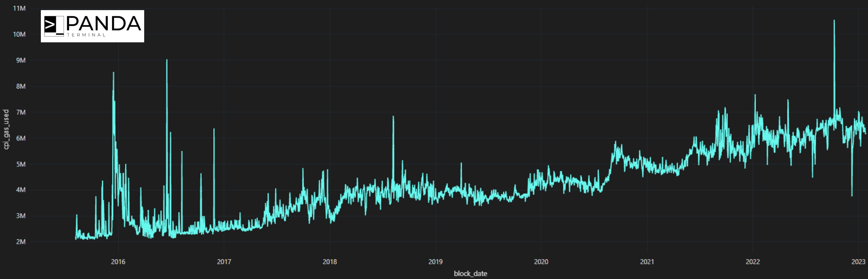
Task: Click the 2016 x-axis label
Action: pyautogui.click(x=118, y=261)
